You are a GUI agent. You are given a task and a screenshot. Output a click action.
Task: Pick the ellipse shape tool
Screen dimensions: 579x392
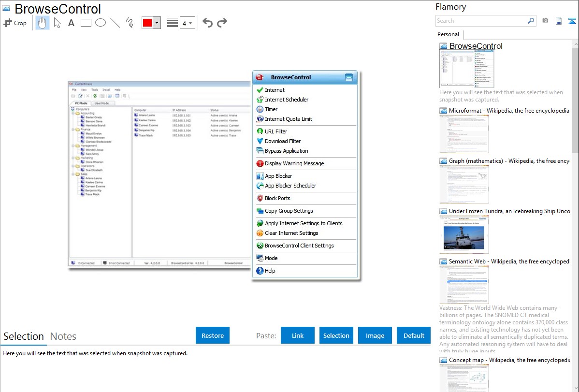pos(101,23)
